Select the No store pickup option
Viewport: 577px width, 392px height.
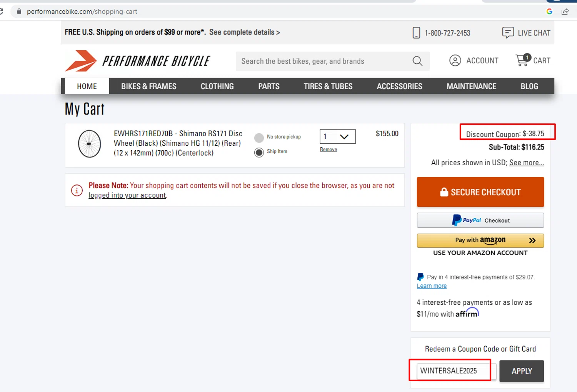click(259, 137)
